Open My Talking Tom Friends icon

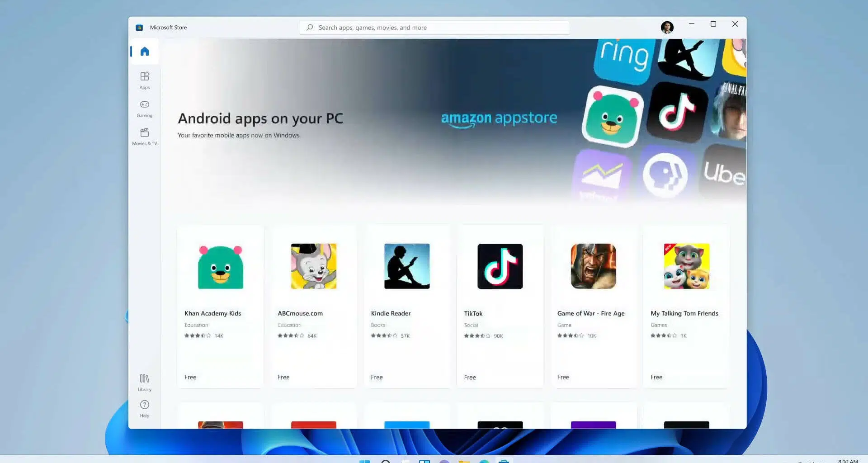click(687, 266)
